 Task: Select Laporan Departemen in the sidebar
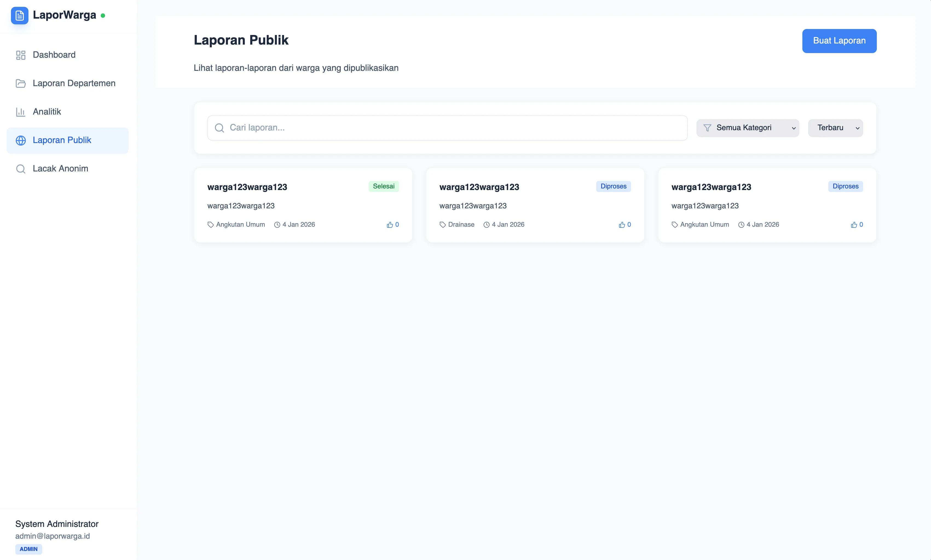(74, 83)
